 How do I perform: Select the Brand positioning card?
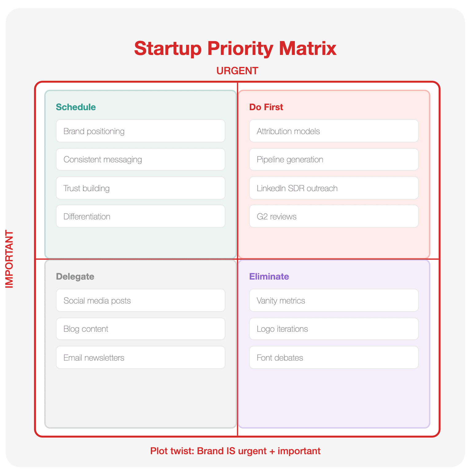[141, 131]
